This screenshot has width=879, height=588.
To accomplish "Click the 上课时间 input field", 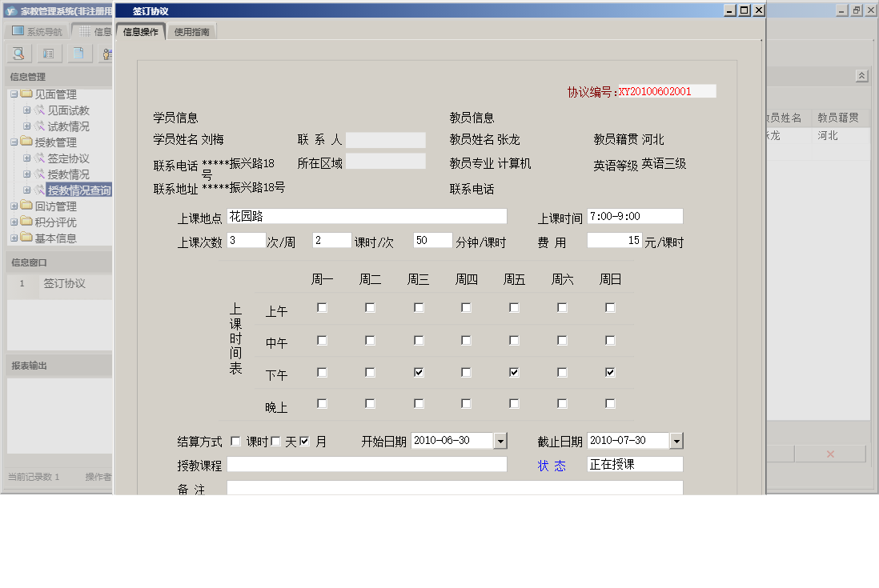I will pyautogui.click(x=635, y=216).
